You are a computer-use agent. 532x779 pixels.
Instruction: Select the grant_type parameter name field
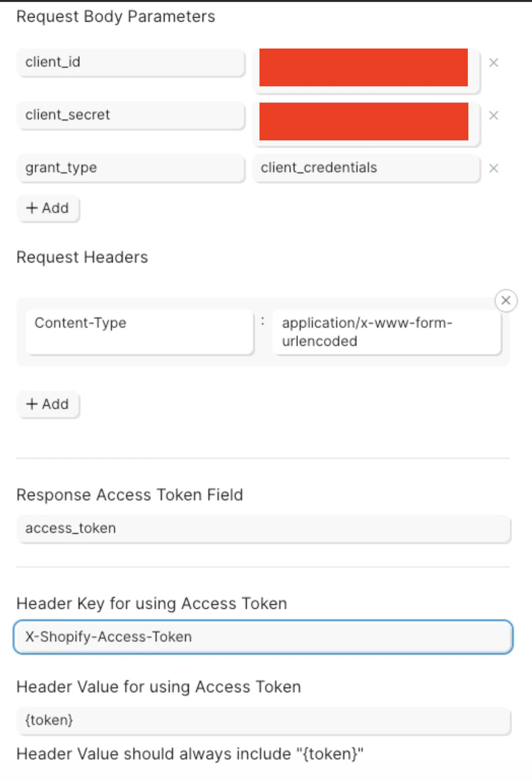click(x=130, y=168)
